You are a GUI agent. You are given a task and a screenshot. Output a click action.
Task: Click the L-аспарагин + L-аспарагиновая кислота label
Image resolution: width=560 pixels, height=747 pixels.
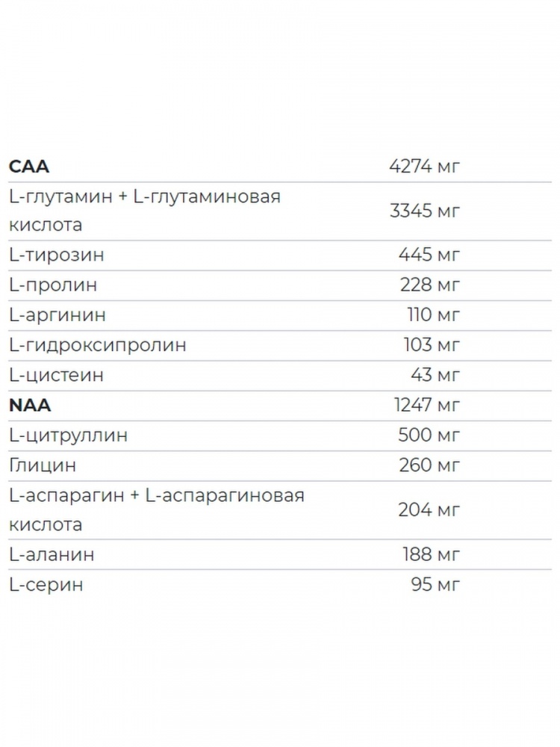click(x=156, y=509)
